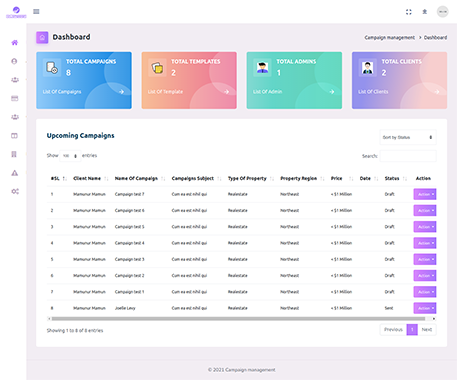Sort table by Type Of Property column
460x380 pixels.
pos(250,179)
